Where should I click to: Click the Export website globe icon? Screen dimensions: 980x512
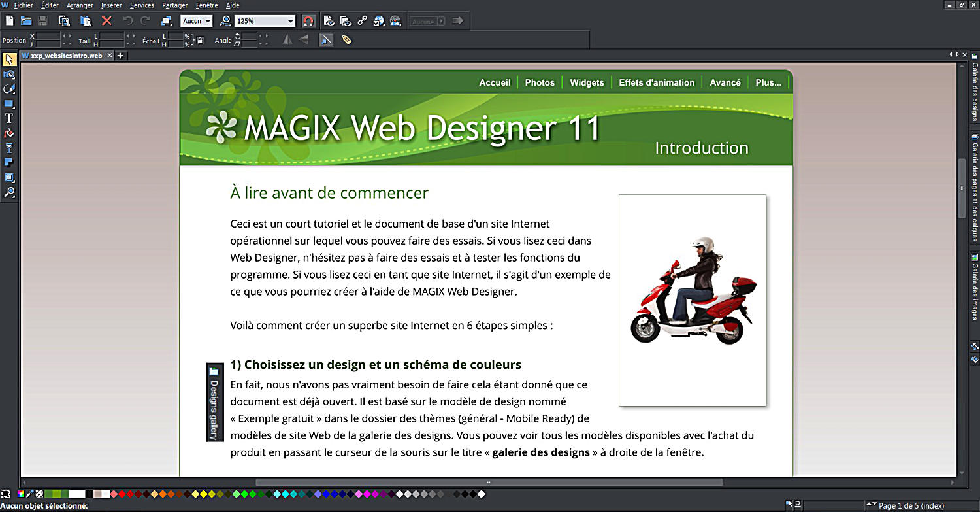(x=379, y=21)
